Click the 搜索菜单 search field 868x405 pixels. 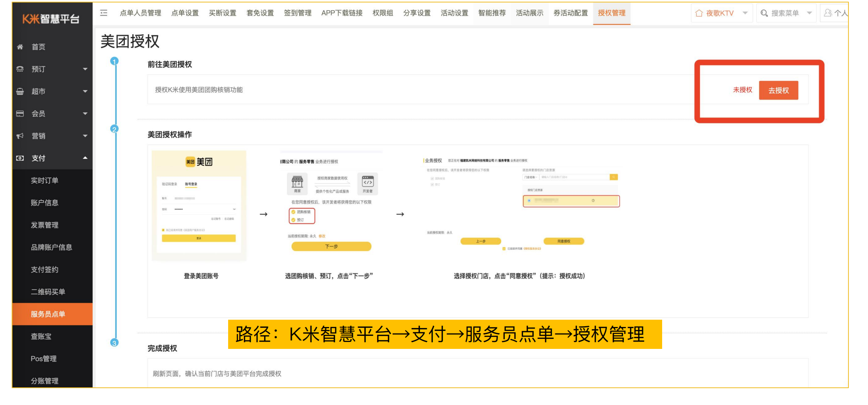coord(786,13)
